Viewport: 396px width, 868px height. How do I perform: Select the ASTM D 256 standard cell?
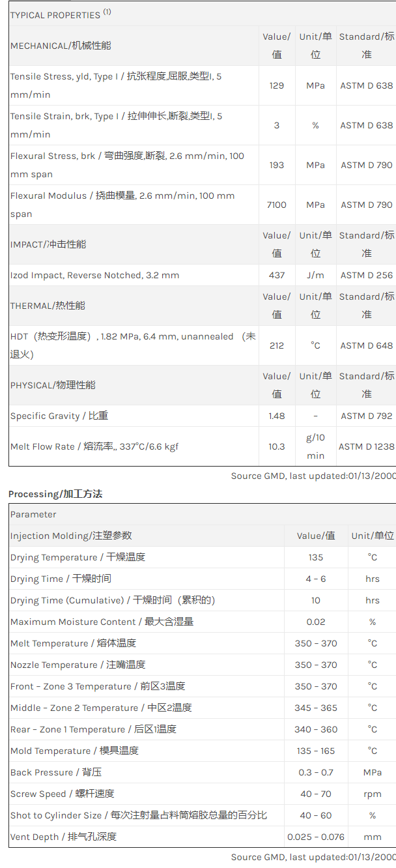[367, 275]
